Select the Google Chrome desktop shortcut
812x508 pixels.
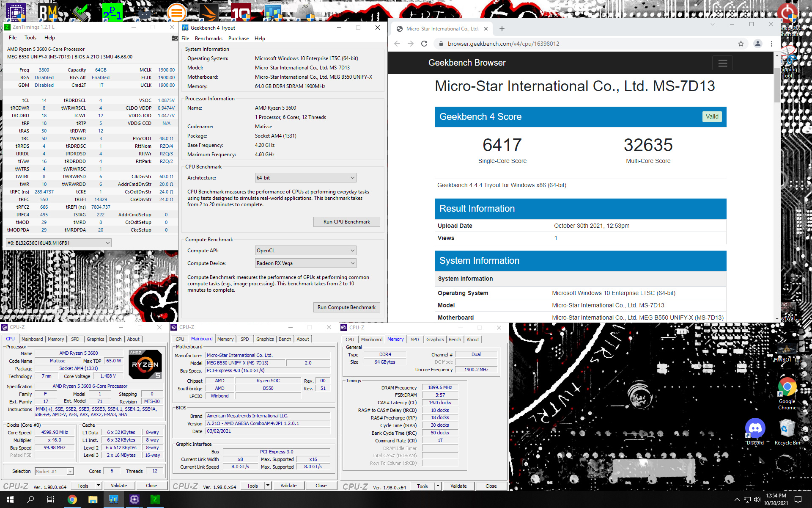[x=787, y=393]
